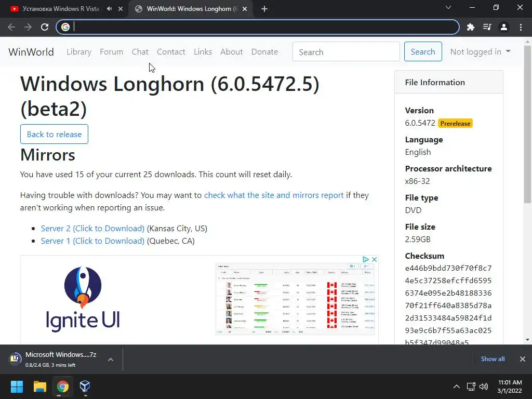Click the File Information panel header

click(449, 83)
